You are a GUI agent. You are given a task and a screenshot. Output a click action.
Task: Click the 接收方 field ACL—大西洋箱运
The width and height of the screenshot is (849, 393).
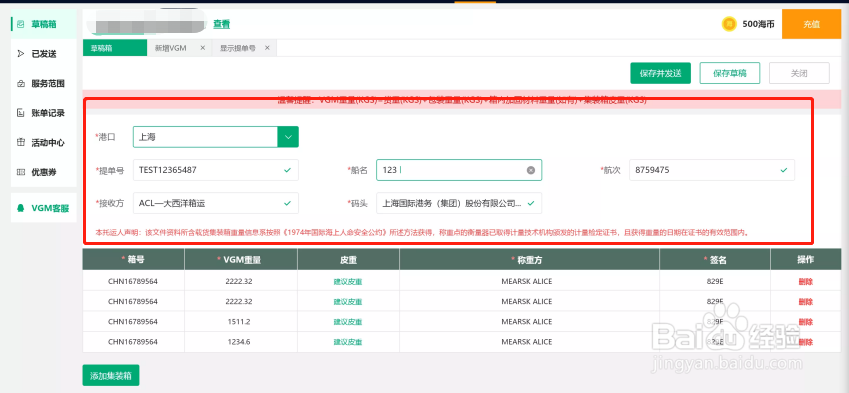215,203
